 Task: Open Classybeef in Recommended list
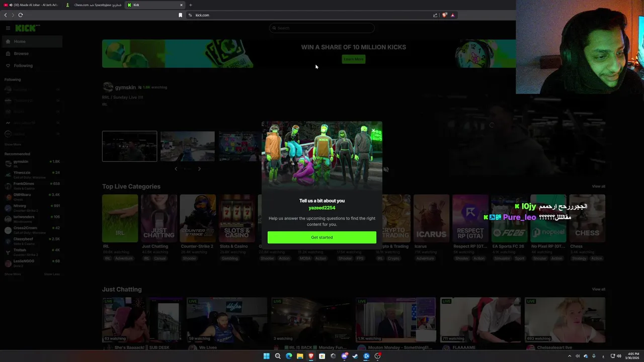click(31, 240)
